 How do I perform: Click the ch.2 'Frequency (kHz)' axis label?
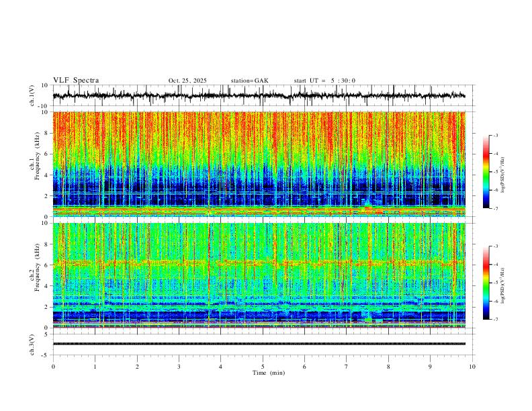pos(38,267)
